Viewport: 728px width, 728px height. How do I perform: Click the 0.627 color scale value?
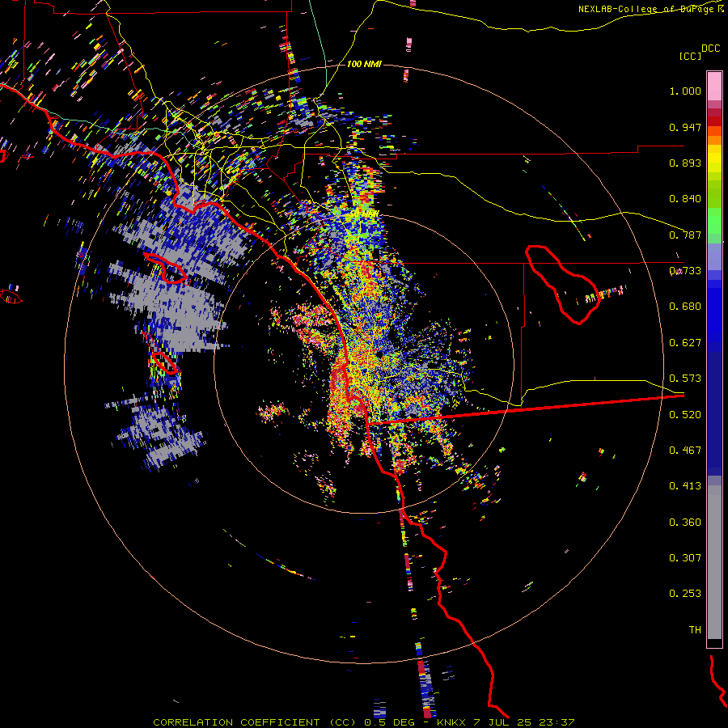685,343
